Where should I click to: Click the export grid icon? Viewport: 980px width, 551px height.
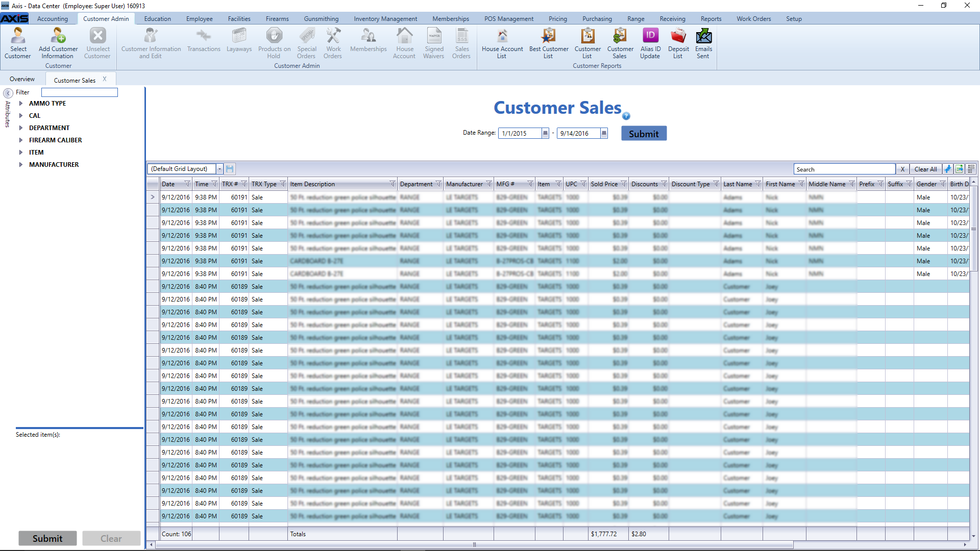[x=960, y=169]
